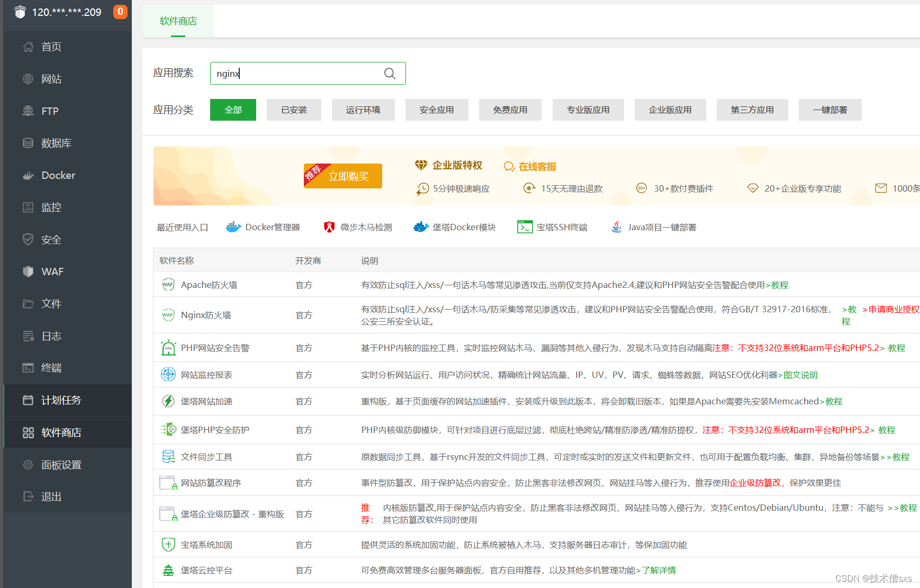
Task: Open 教程 link in 堡塔网站加速 row
Action: tap(834, 402)
